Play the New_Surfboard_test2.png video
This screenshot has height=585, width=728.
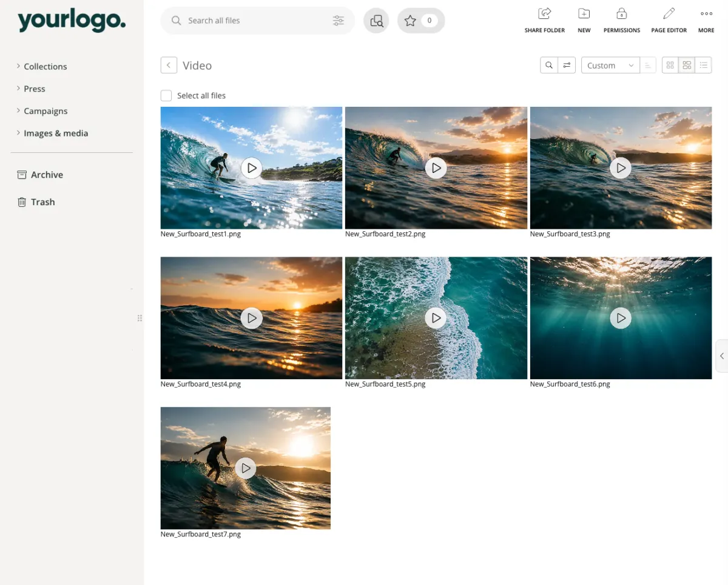click(x=436, y=168)
